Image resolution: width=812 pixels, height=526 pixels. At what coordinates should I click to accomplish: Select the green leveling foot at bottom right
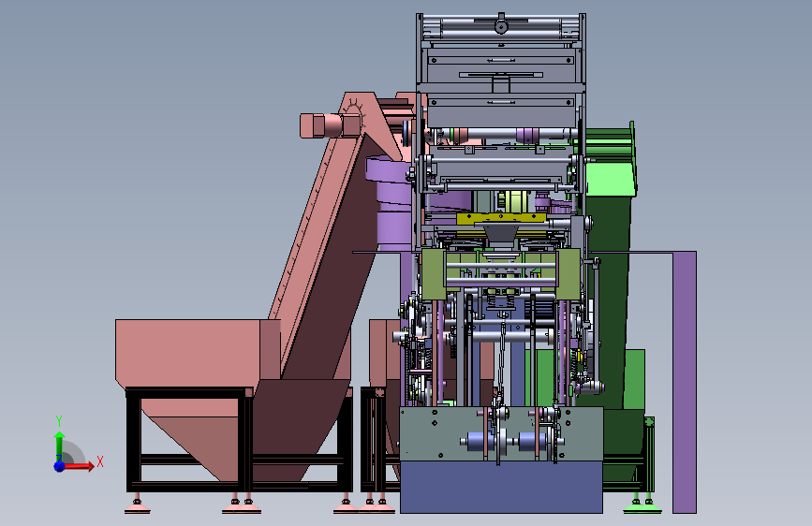(642, 505)
